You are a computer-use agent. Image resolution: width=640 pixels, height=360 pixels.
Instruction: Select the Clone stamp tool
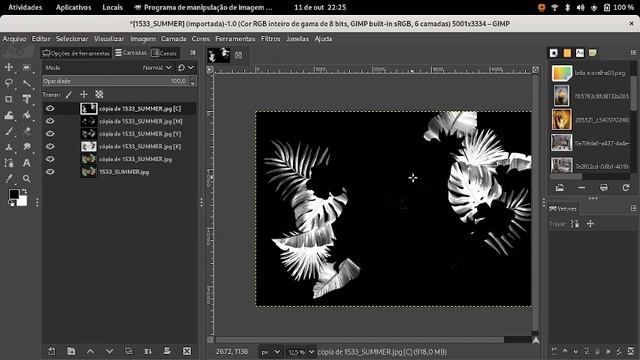pyautogui.click(x=9, y=147)
